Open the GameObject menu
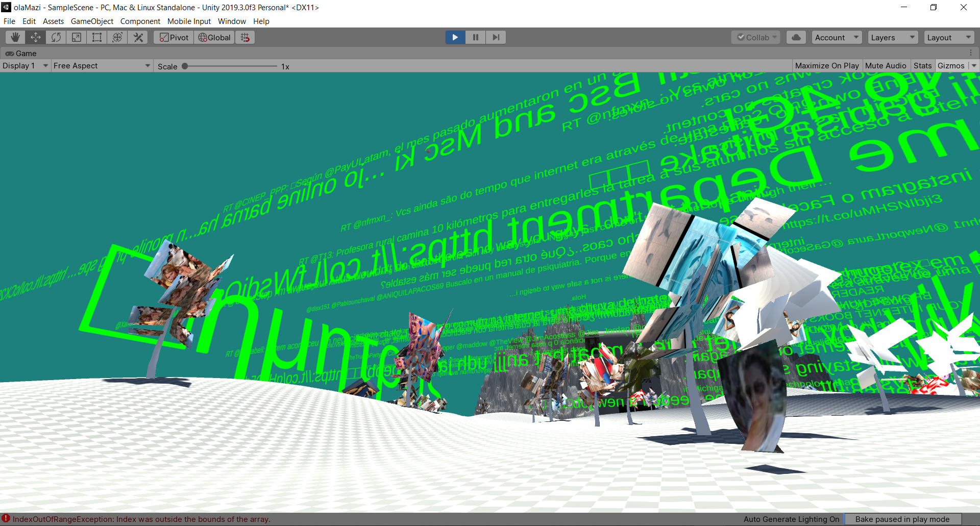This screenshot has height=526, width=980. pos(92,21)
